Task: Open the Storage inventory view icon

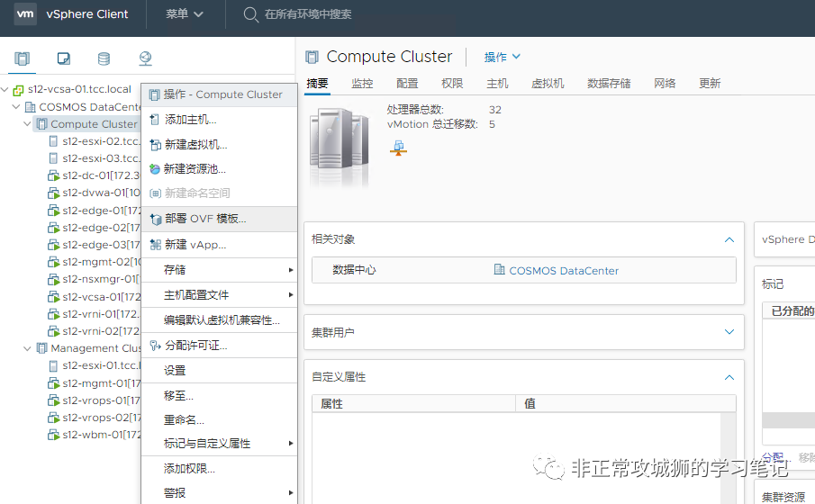Action: (104, 58)
